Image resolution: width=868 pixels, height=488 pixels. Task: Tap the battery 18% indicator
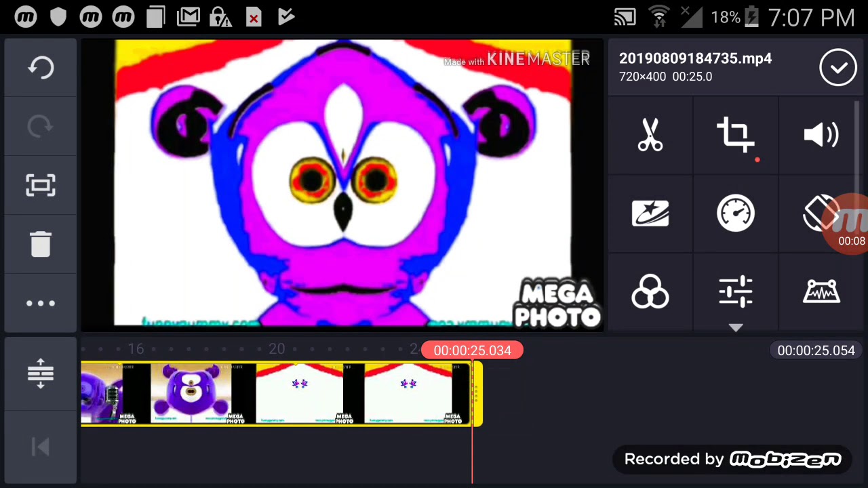(x=734, y=17)
